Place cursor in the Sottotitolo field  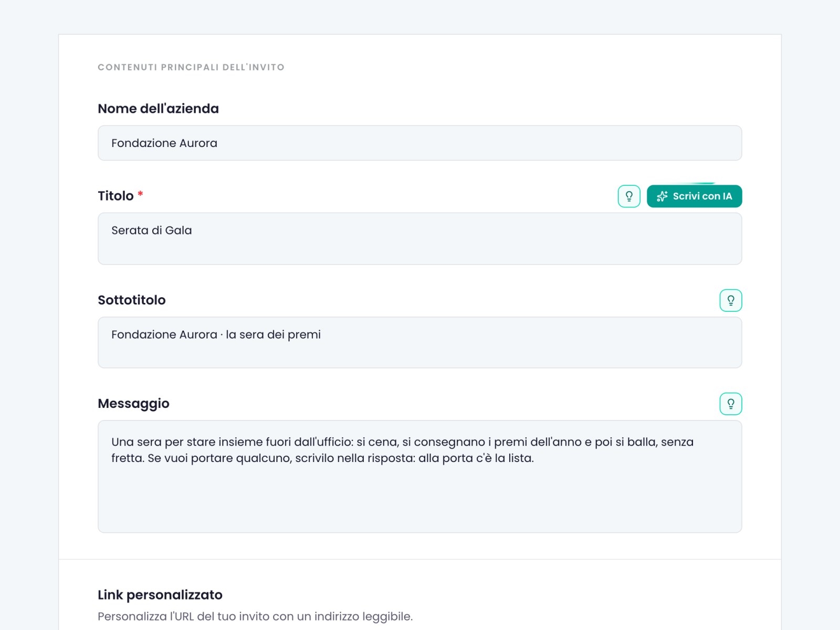pos(419,342)
